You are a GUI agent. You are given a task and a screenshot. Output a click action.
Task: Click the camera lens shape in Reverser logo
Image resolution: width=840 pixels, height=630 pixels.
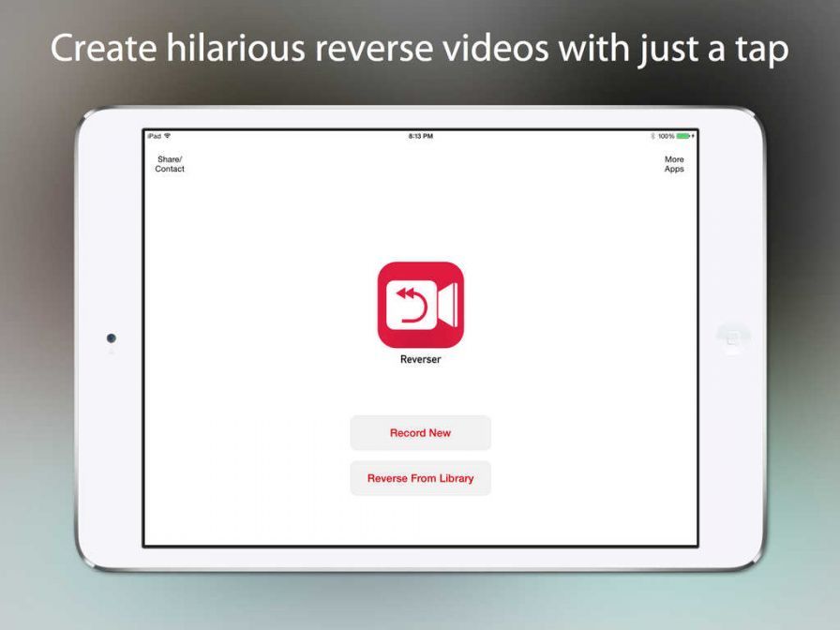[x=447, y=305]
